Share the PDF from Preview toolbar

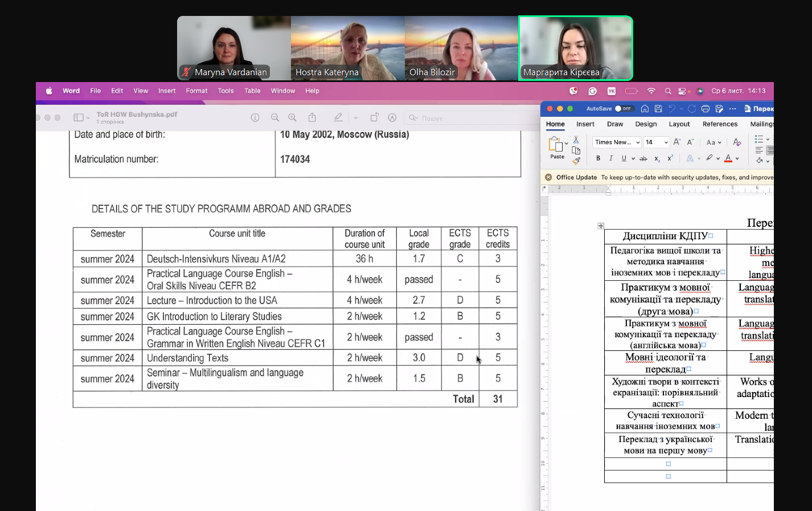point(312,117)
